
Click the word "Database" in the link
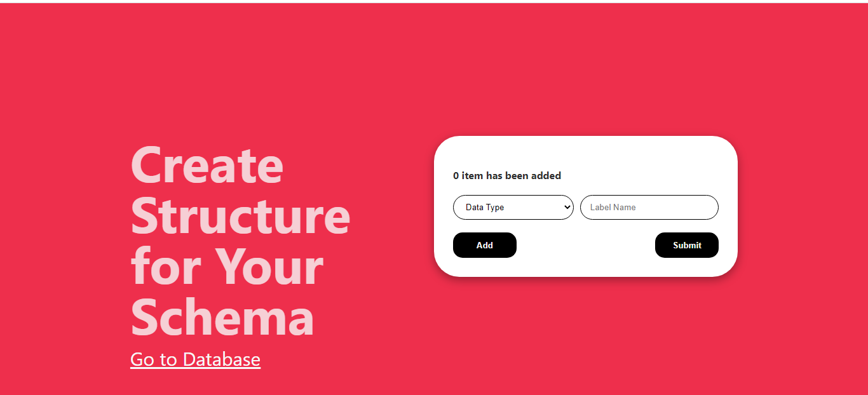[x=221, y=359]
